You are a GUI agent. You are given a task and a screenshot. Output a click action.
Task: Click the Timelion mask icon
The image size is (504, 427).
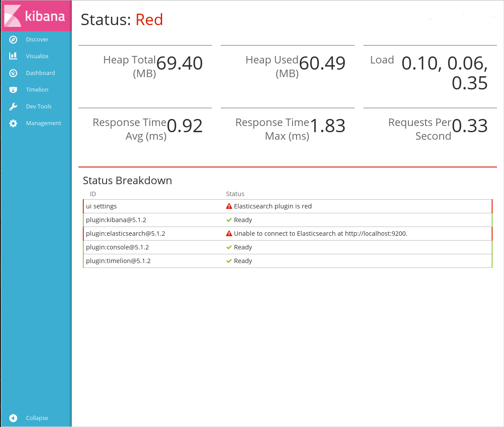coord(13,90)
